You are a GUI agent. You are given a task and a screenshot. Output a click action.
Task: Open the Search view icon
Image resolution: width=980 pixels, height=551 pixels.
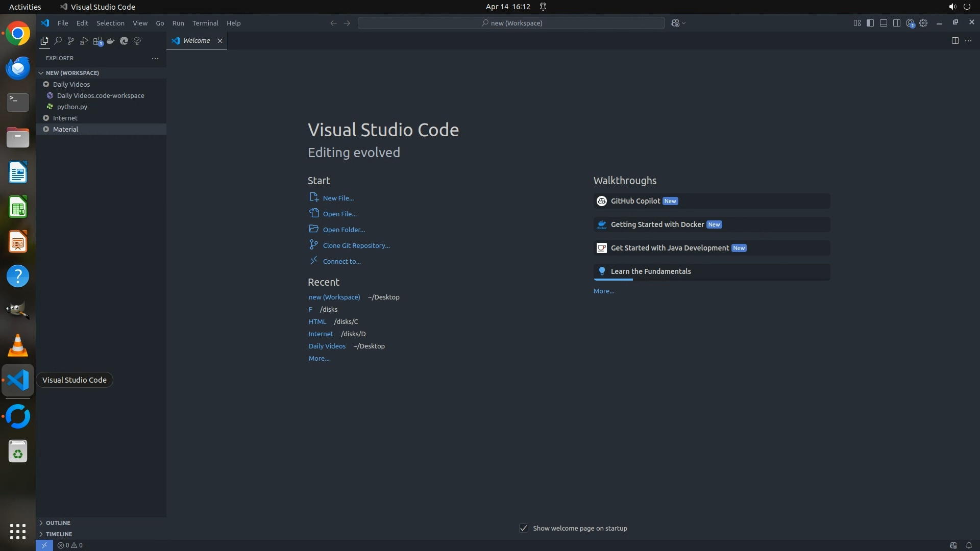pyautogui.click(x=58, y=41)
